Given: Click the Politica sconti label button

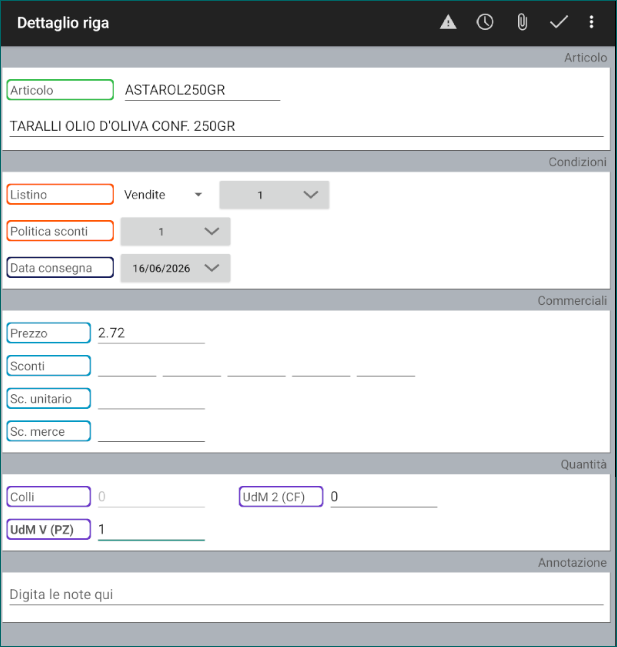Looking at the screenshot, I should [x=60, y=231].
